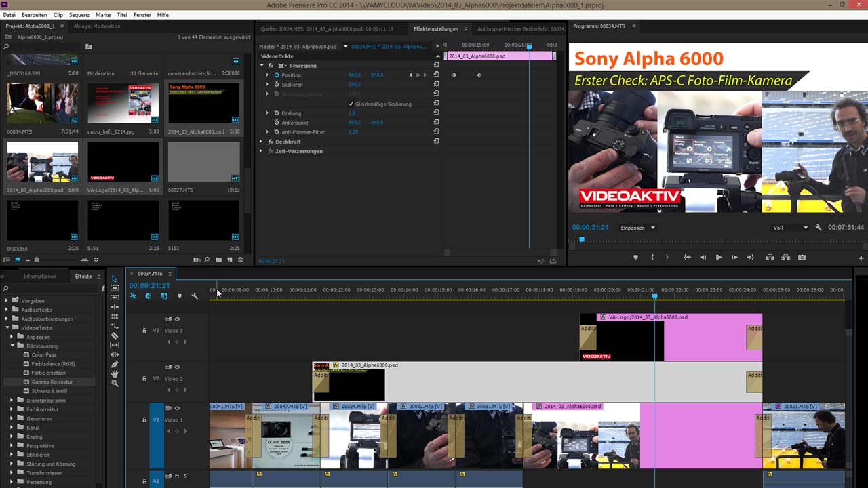
Task: Select the Razor tool in the tools panel
Action: point(115,335)
